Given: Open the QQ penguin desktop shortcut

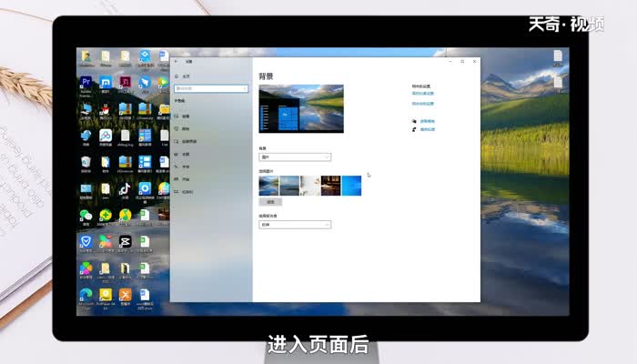Looking at the screenshot, I should tap(106, 110).
